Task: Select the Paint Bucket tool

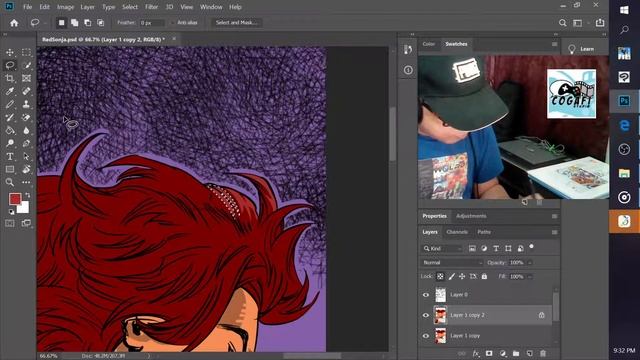Action: point(10,131)
